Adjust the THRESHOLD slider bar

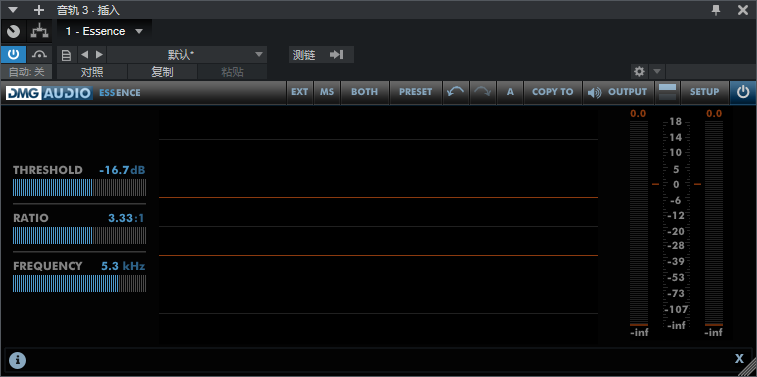point(79,187)
